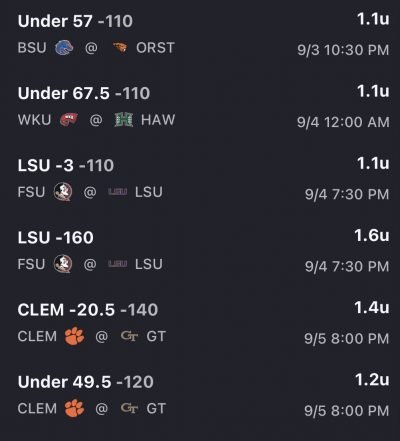Click the ORST team abbreviation
Image resolution: width=400 pixels, height=441 pixels.
pyautogui.click(x=155, y=48)
